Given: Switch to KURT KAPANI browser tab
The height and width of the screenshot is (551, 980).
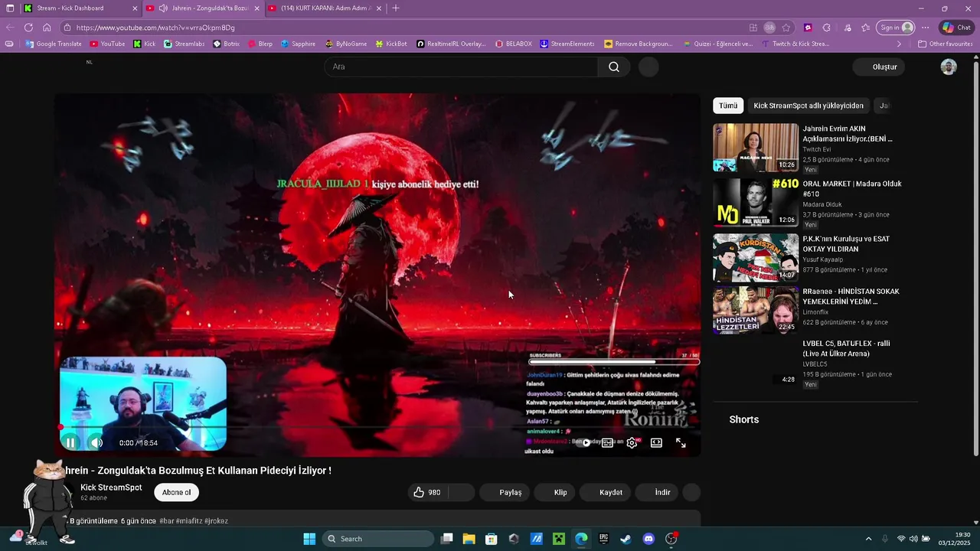Looking at the screenshot, I should 325,8.
